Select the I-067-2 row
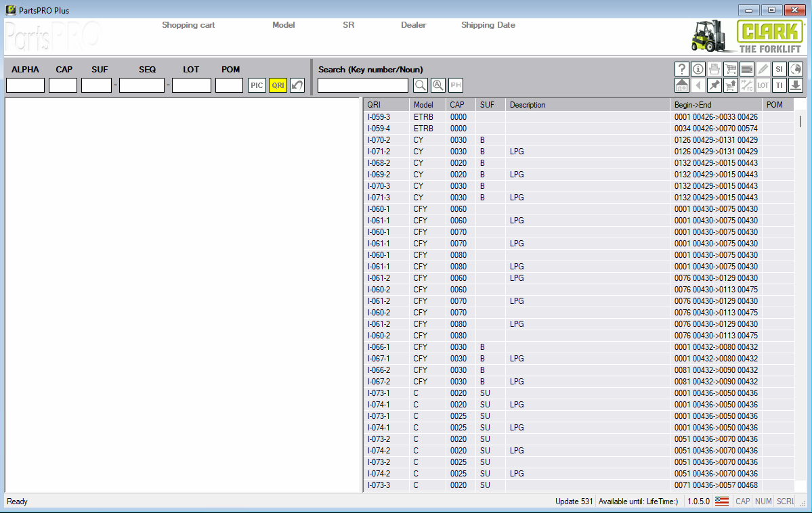The image size is (812, 513). click(578, 382)
